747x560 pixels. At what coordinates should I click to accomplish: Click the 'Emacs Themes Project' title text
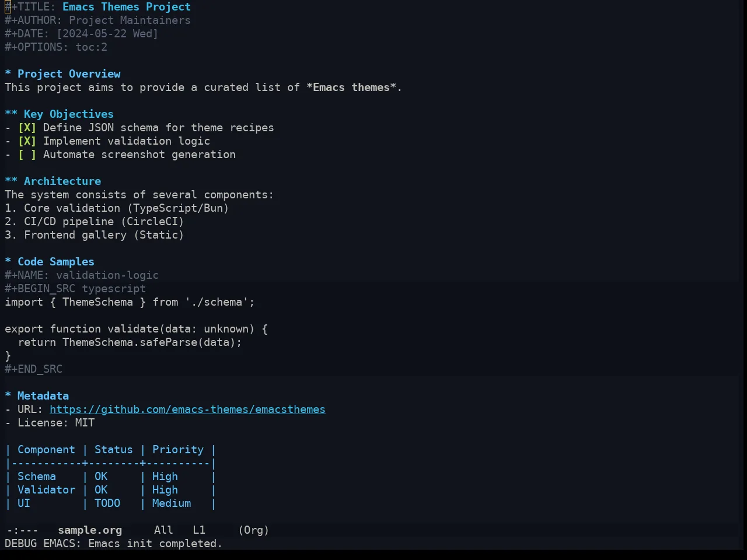[127, 7]
